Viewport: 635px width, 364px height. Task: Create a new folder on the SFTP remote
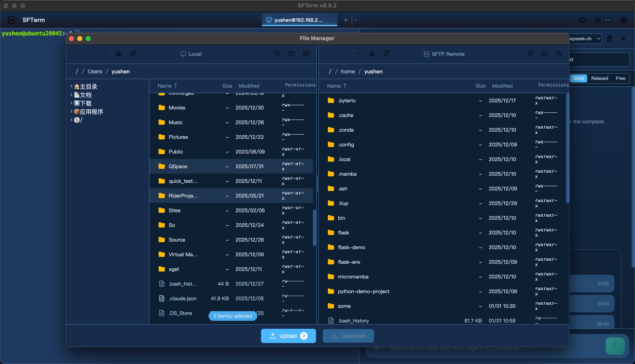click(559, 53)
